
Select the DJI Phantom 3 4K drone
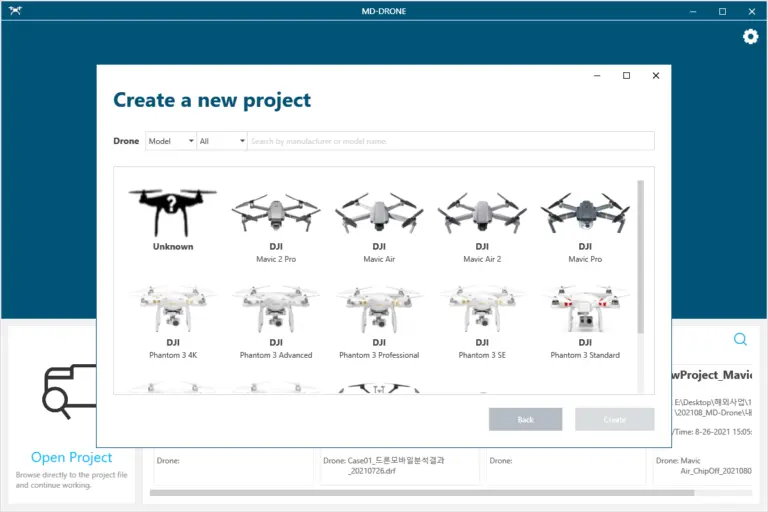click(x=173, y=310)
